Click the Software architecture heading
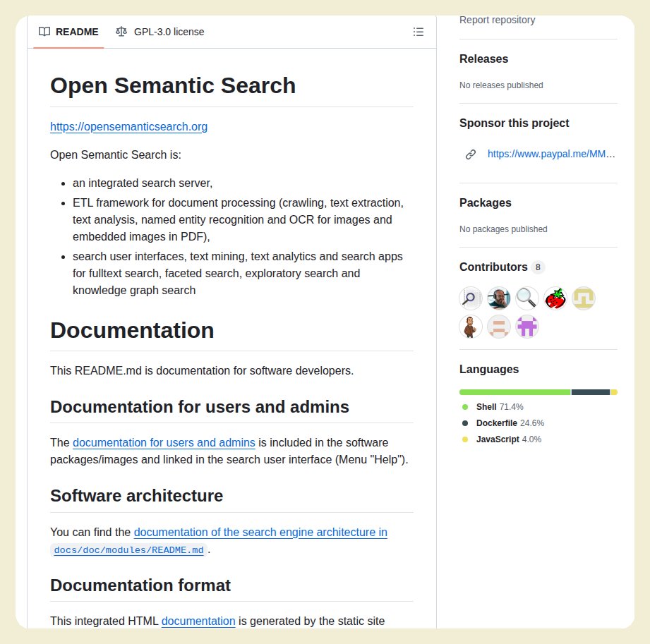Screen dimensions: 650x644 point(137,496)
